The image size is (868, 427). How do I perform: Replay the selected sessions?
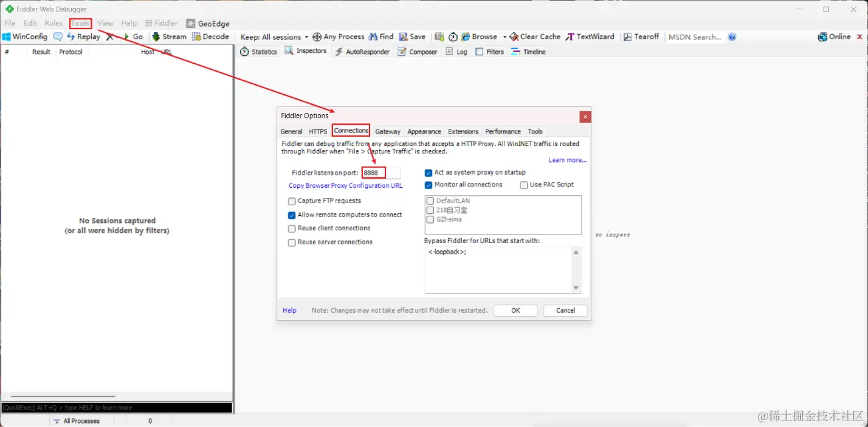[82, 37]
